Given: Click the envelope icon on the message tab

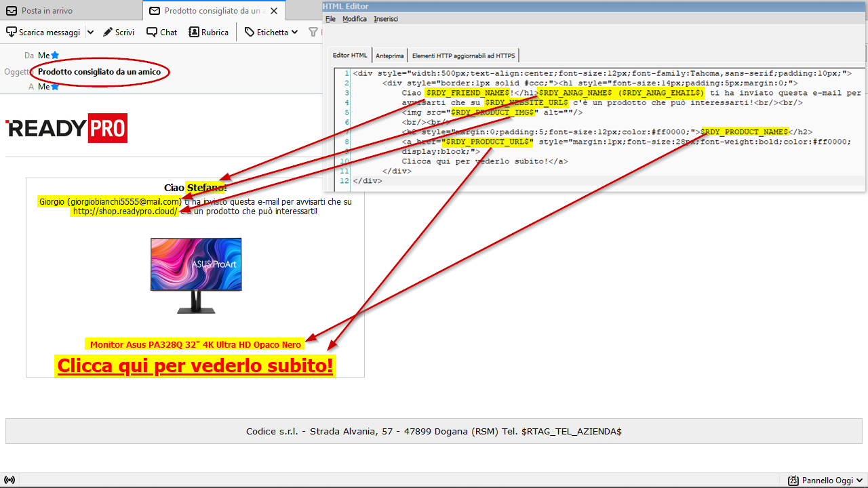Looking at the screenshot, I should coord(155,11).
